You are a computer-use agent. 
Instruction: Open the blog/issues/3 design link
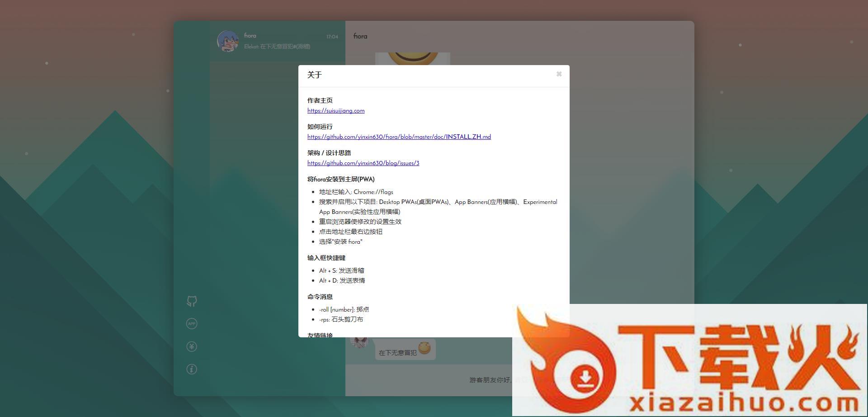(x=363, y=163)
